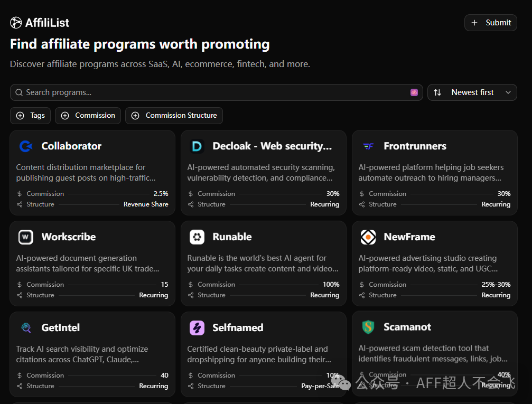Open the Newest first sort dropdown
The image size is (532, 404).
click(472, 92)
